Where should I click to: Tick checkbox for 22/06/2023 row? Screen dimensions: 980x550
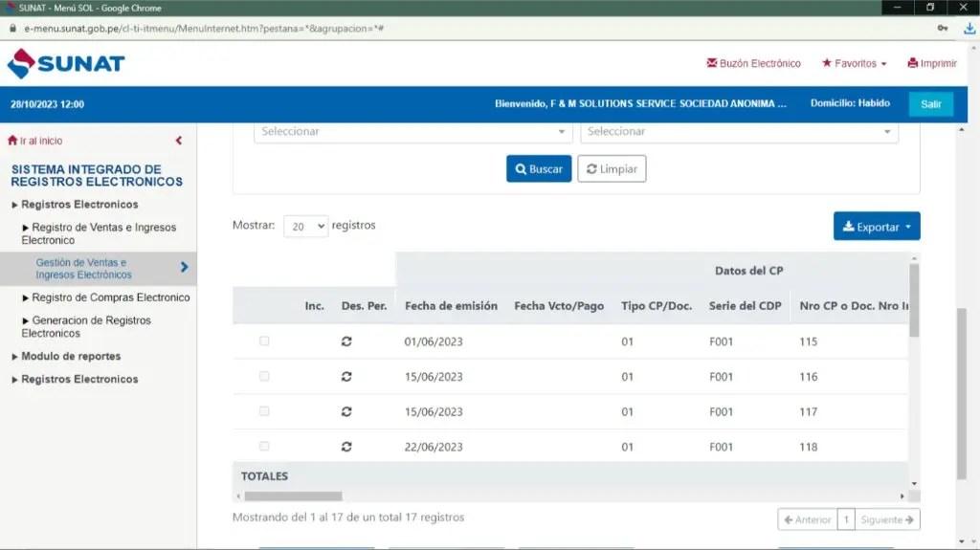coord(264,447)
